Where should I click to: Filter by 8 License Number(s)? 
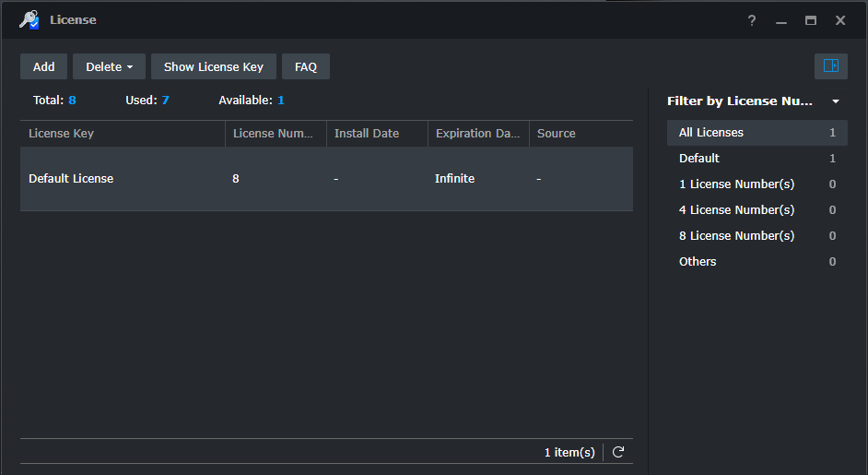pyautogui.click(x=757, y=235)
